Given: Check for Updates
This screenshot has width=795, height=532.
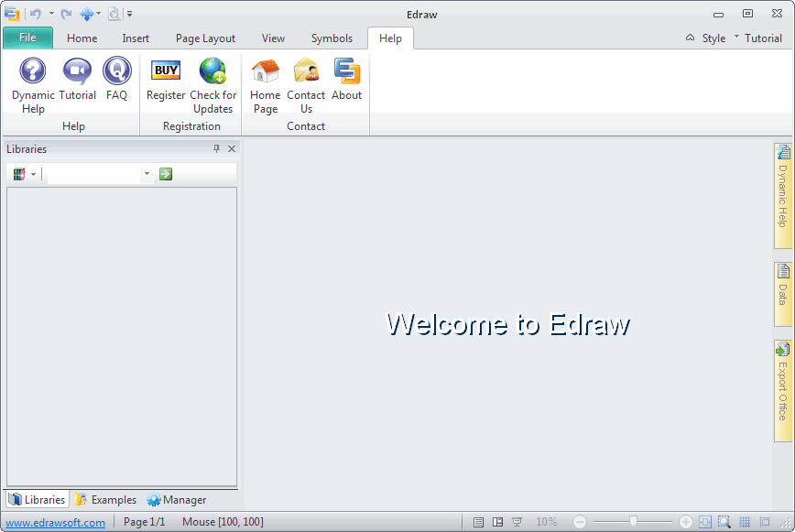Looking at the screenshot, I should tap(212, 86).
